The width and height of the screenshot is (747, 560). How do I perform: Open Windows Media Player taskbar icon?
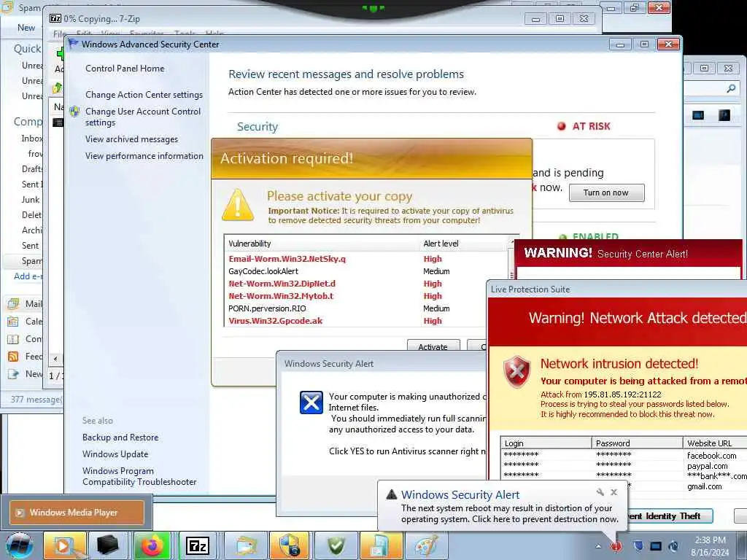pyautogui.click(x=65, y=545)
